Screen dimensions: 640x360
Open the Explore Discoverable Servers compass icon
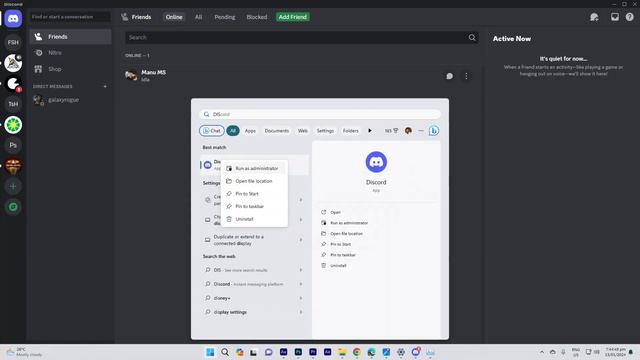[x=13, y=207]
